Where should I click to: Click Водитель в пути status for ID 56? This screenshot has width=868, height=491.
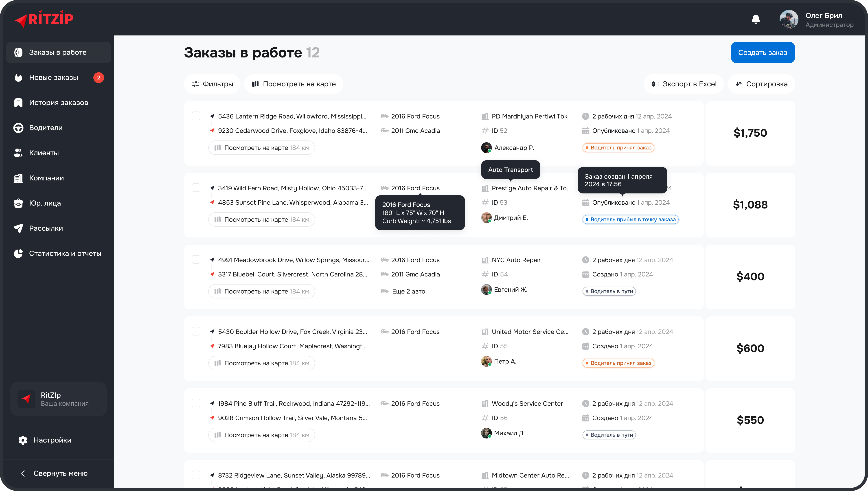609,435
